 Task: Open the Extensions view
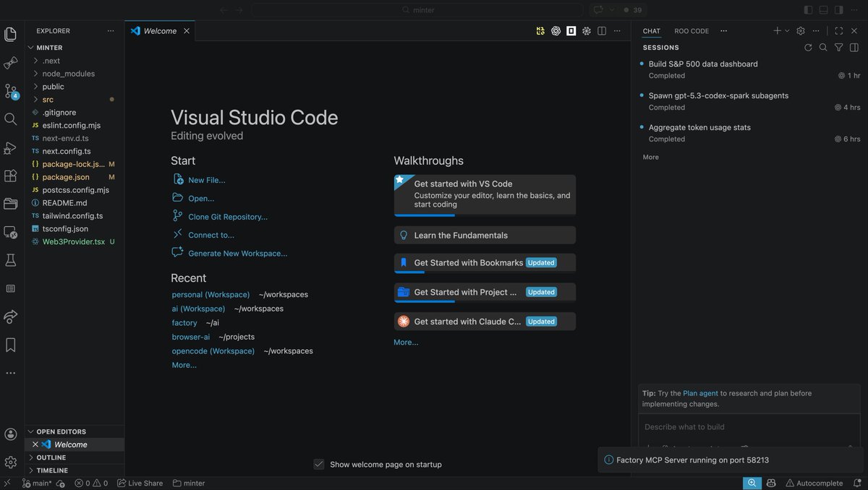(11, 176)
